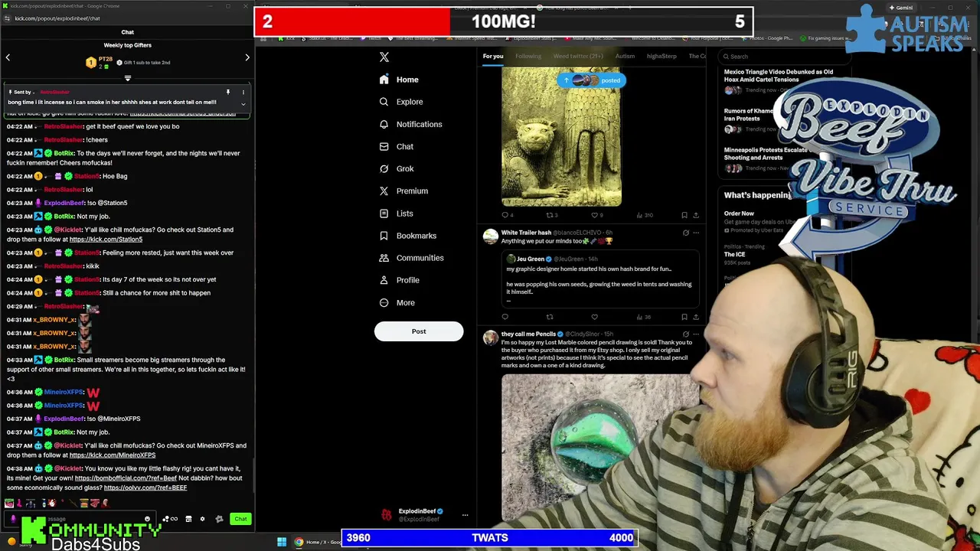Click the Communities icon in X sidebar
980x551 pixels.
(x=384, y=258)
